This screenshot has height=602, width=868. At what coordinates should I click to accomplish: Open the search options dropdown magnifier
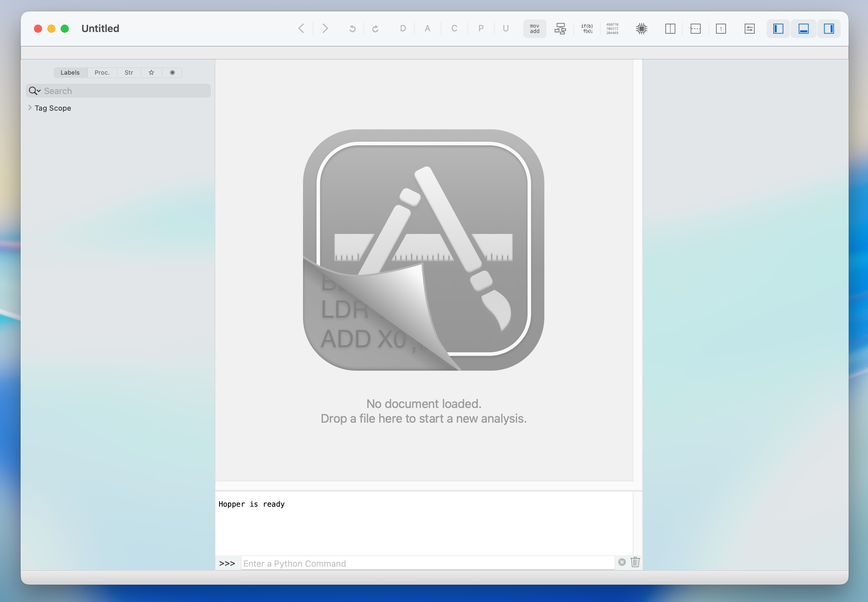34,91
